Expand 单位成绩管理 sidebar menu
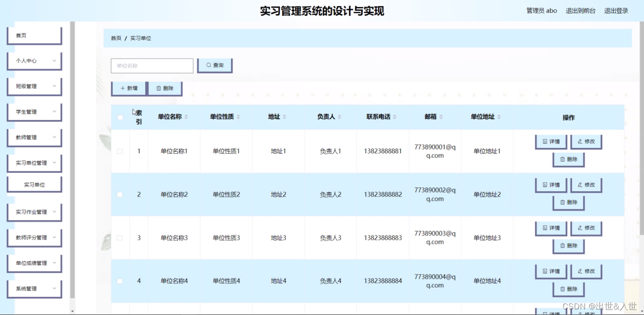Image resolution: width=644 pixels, height=315 pixels. point(34,263)
